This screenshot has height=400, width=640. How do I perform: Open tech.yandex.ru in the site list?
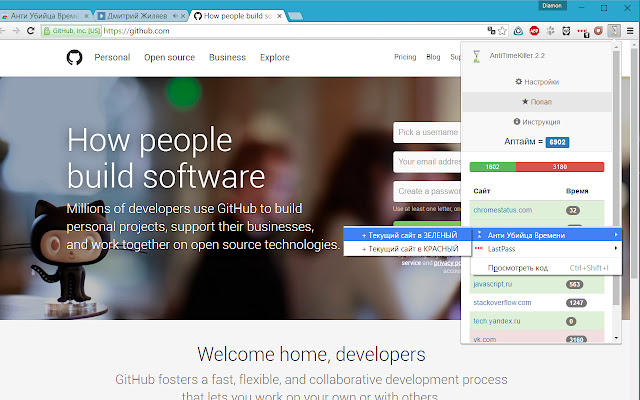497,321
